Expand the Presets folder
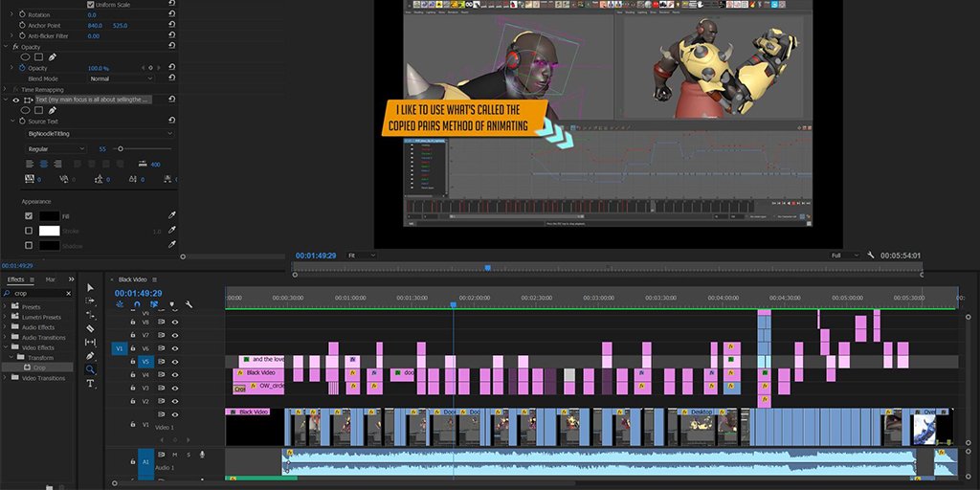This screenshot has height=490, width=980. pos(5,307)
